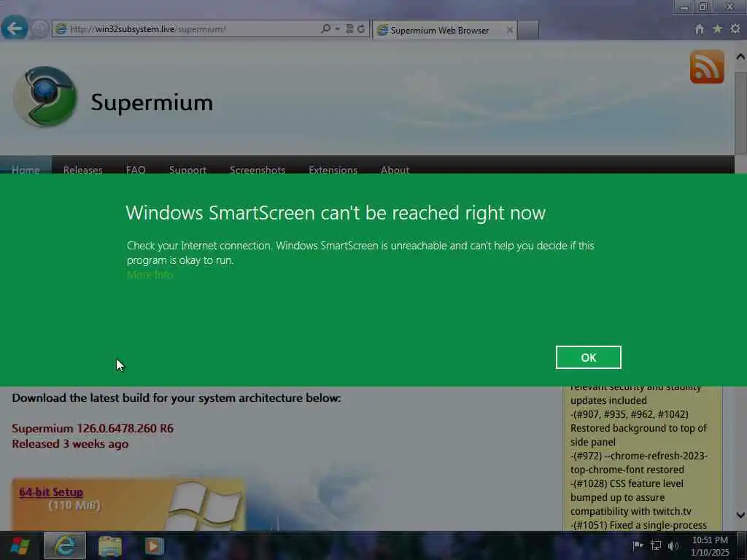
Task: Click '(110 MiB)' size text
Action: point(74,505)
